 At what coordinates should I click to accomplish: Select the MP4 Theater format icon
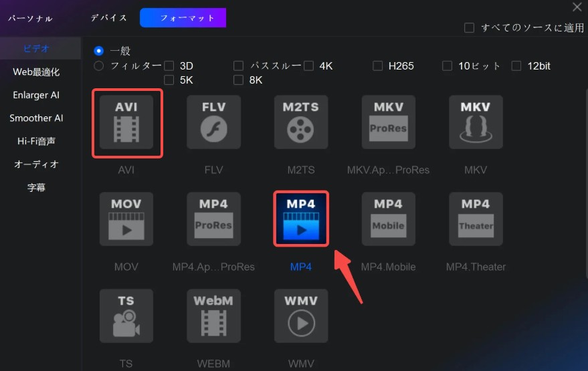click(x=476, y=219)
